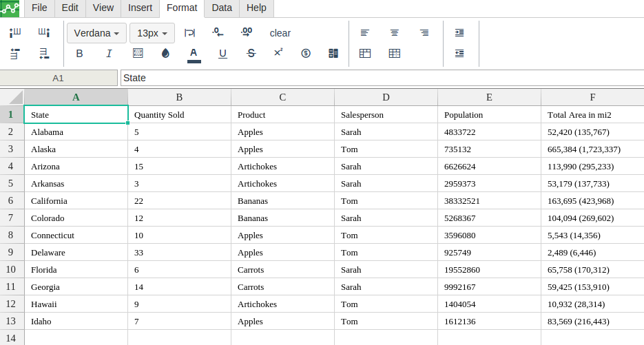Select column C header
The width and height of the screenshot is (644, 345).
(x=282, y=97)
